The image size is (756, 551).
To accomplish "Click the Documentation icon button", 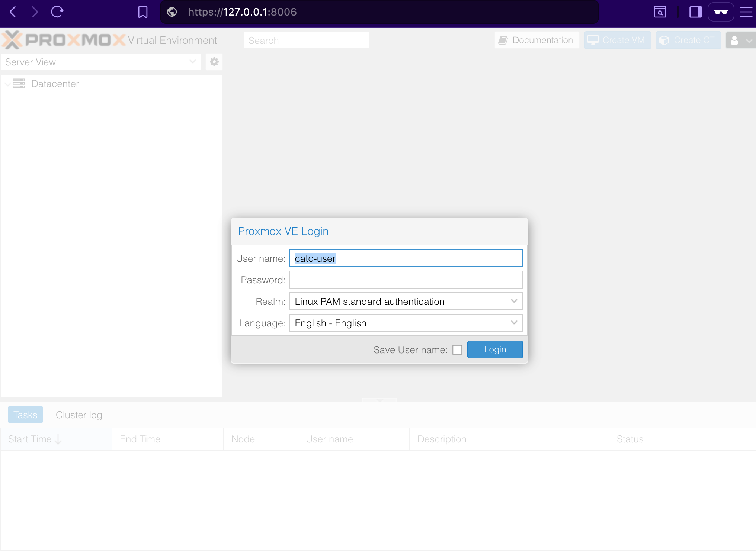I will [503, 40].
